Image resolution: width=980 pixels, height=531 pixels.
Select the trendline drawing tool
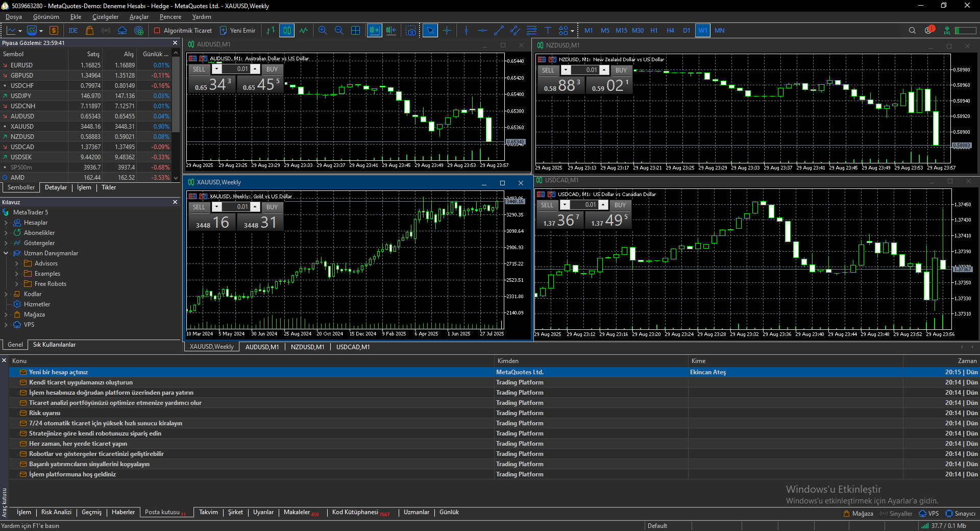499,31
